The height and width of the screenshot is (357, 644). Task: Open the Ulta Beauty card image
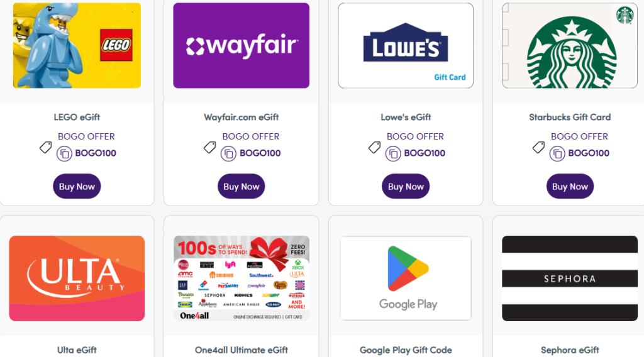pos(77,278)
